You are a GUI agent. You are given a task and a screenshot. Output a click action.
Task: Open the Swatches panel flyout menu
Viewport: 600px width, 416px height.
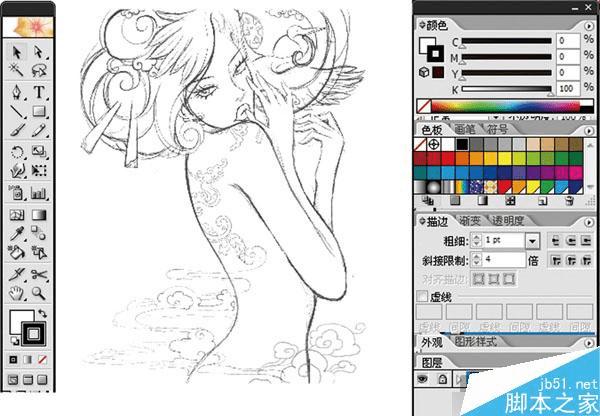(589, 130)
